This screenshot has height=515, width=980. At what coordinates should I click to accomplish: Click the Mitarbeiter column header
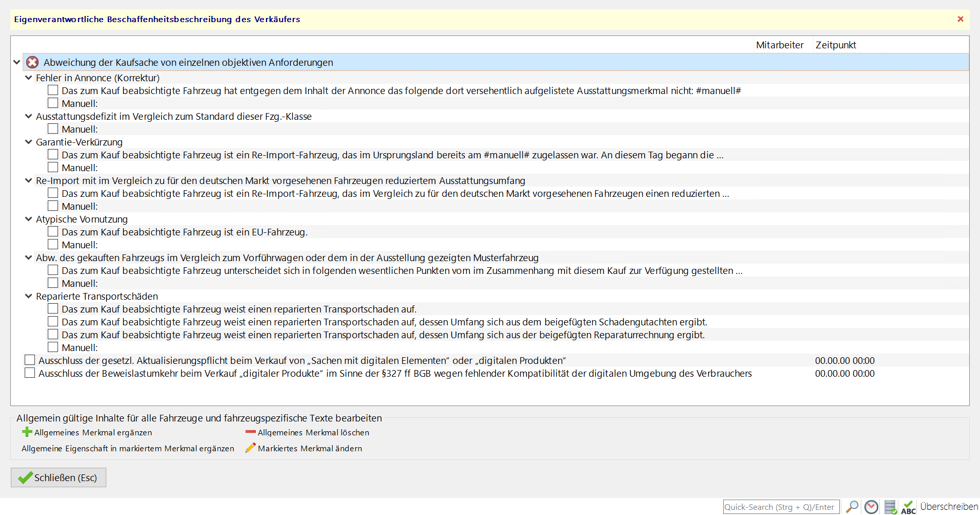(x=779, y=45)
